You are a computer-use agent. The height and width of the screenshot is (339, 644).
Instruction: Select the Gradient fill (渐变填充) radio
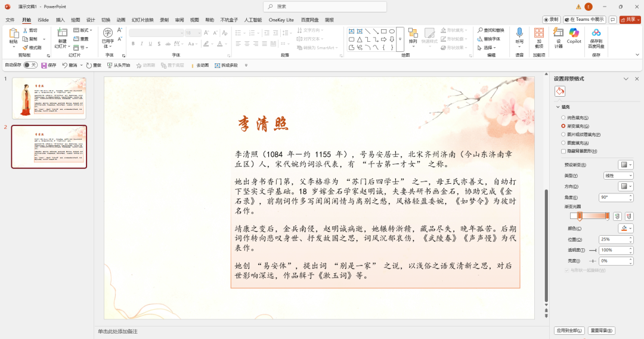tap(563, 126)
